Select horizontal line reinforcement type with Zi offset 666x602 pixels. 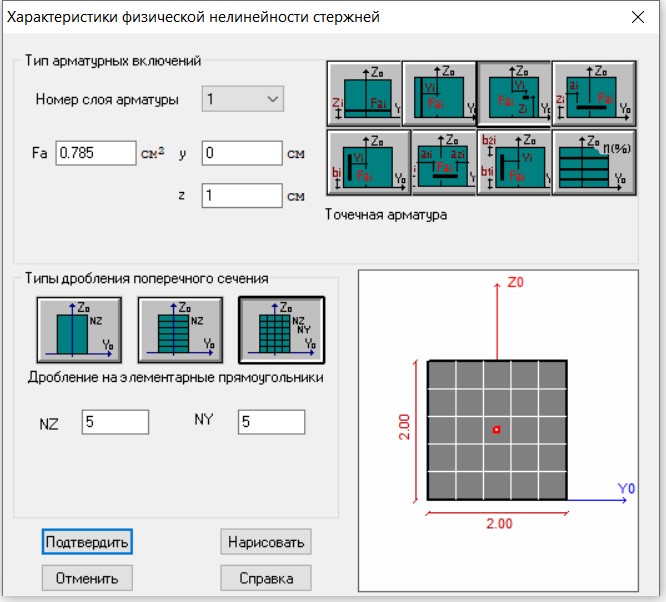(x=363, y=94)
